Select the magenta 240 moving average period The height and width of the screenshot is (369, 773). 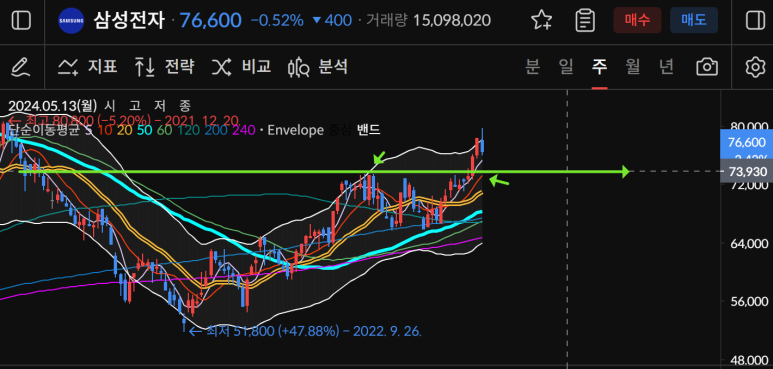[x=244, y=130]
